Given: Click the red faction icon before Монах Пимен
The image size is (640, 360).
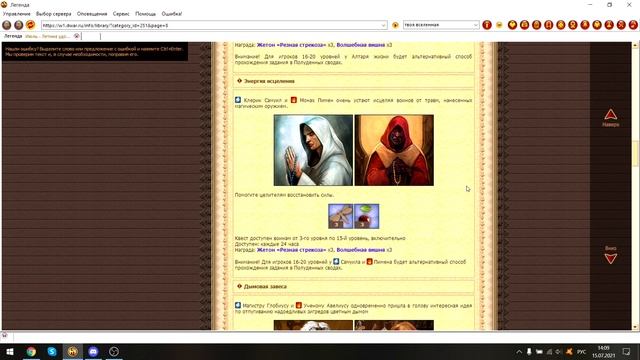Looking at the screenshot, I should tap(293, 100).
